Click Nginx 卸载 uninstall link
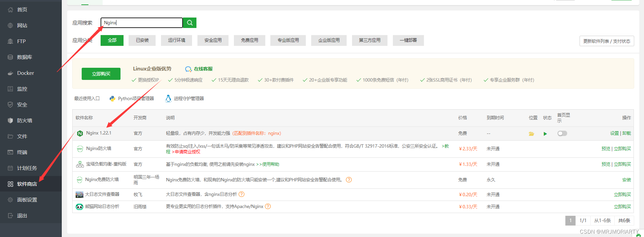Screen dimensions: 644x237 626,134
